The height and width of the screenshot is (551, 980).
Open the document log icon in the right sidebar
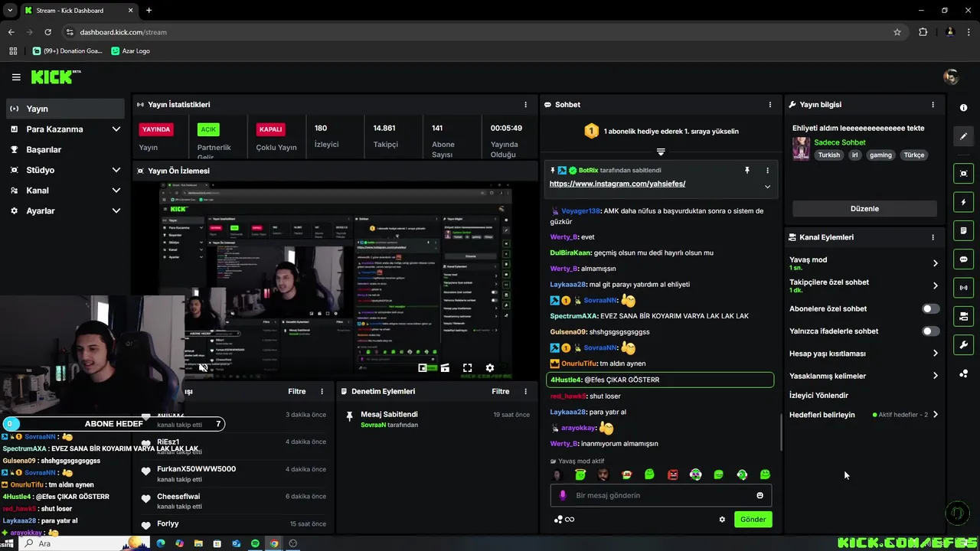pos(963,230)
